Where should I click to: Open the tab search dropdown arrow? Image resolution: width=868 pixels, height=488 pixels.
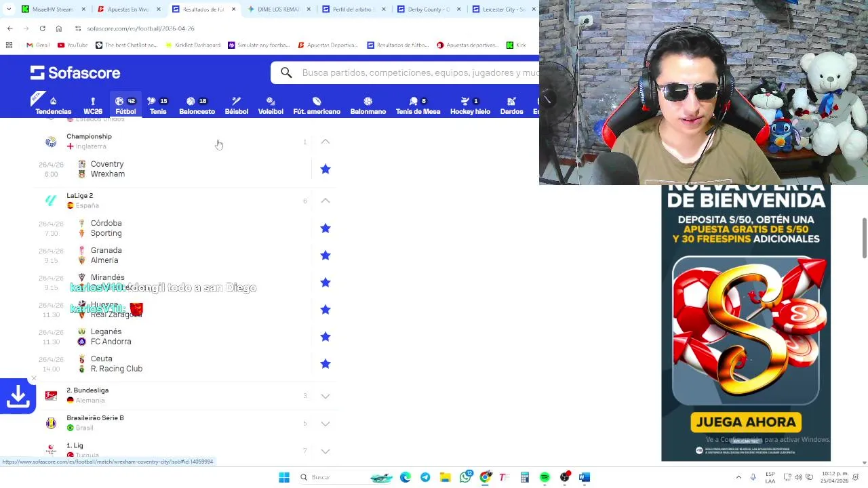point(9,9)
